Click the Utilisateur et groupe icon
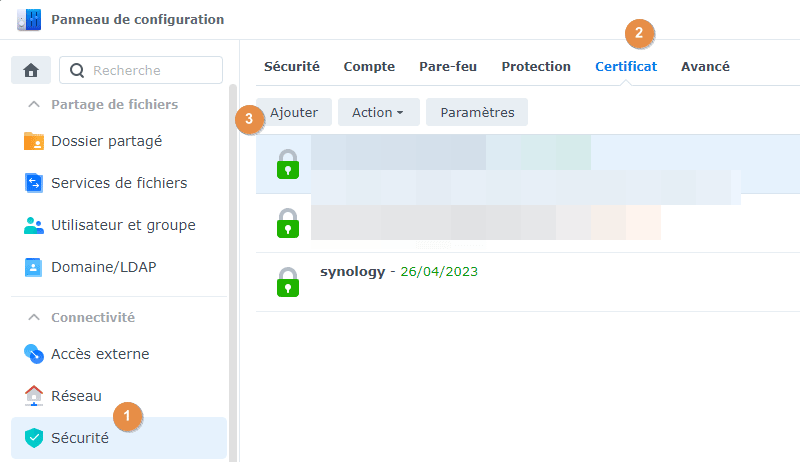800x462 pixels. [x=34, y=225]
